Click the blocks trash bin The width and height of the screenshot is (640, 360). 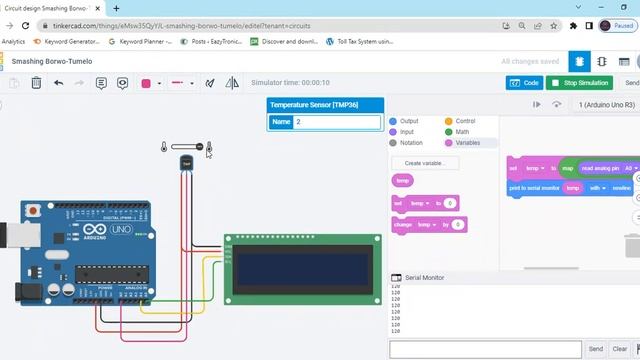tap(633, 245)
